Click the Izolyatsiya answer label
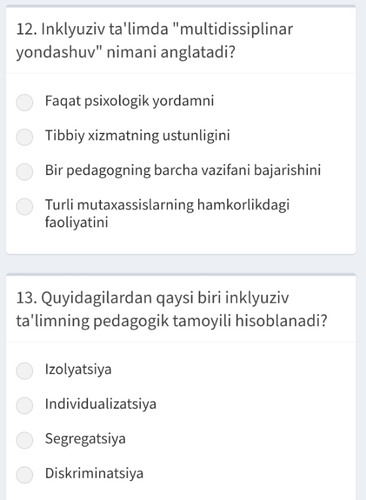 78,370
